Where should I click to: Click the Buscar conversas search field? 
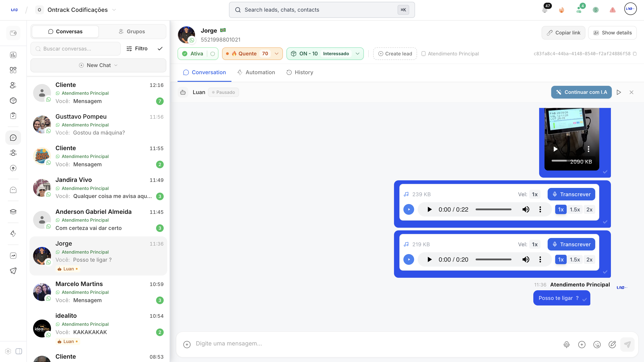click(76, 49)
